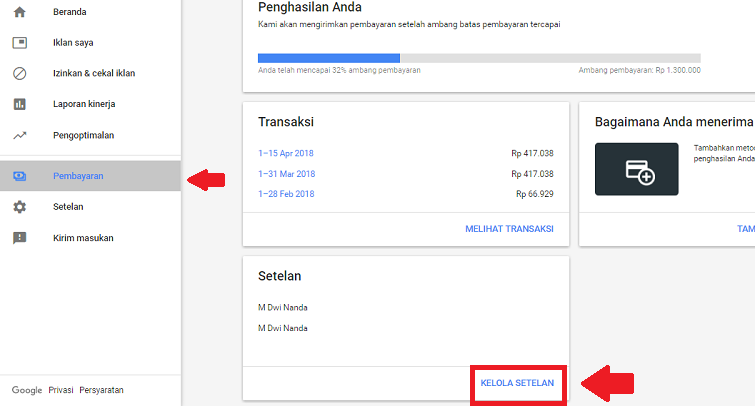This screenshot has height=406, width=755.
Task: Click the MELIHAT TRANSAKSI button
Action: [509, 229]
